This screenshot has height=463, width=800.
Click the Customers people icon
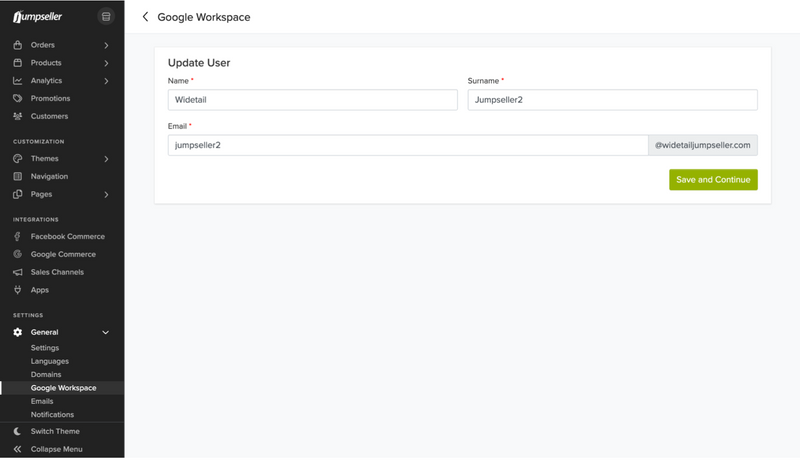click(x=18, y=117)
